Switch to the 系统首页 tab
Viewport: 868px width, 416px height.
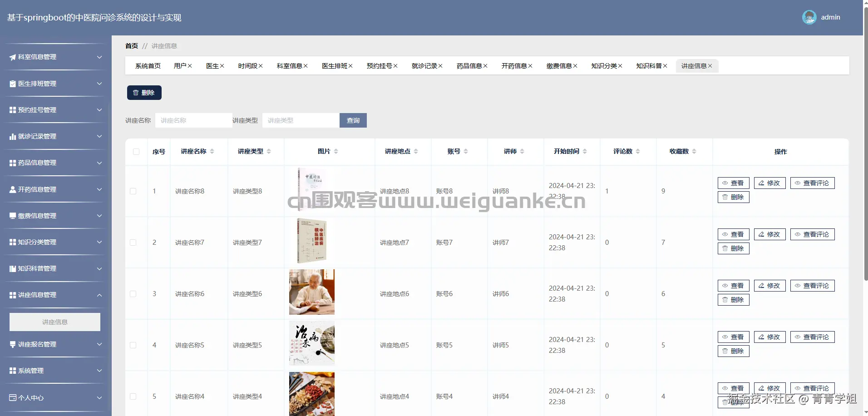coord(147,66)
